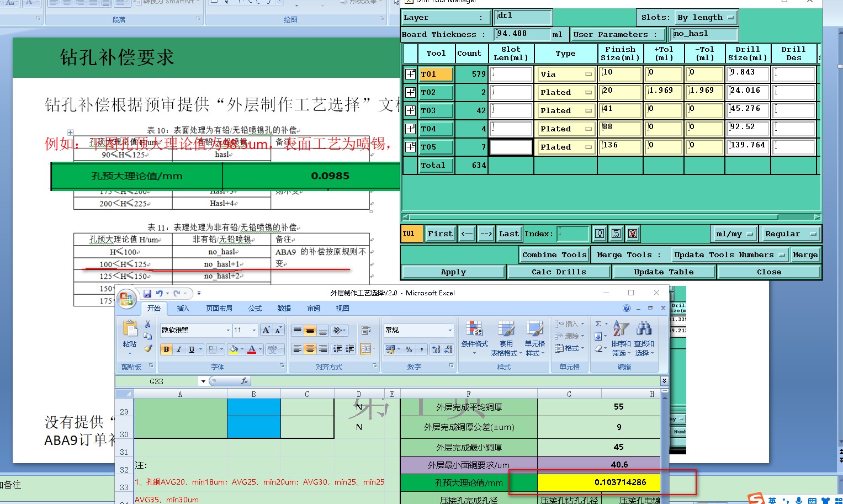Image resolution: width=843 pixels, height=504 pixels.
Task: Switch to the 插入 ribbon tab
Action: (183, 309)
